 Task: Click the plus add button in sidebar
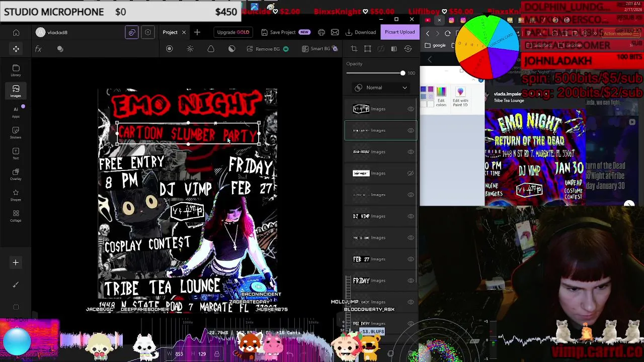[16, 262]
